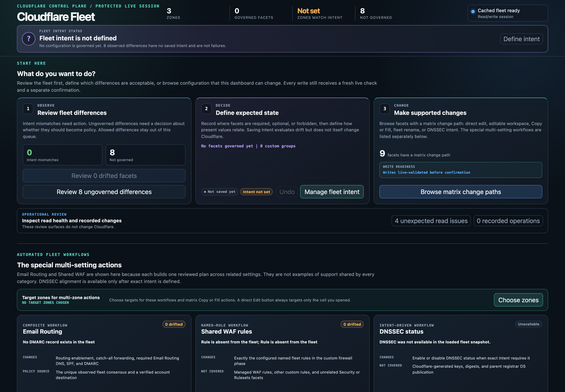Viewport: 565px width, 392px height.
Task: Click the Make supported changes heading
Action: click(x=430, y=113)
